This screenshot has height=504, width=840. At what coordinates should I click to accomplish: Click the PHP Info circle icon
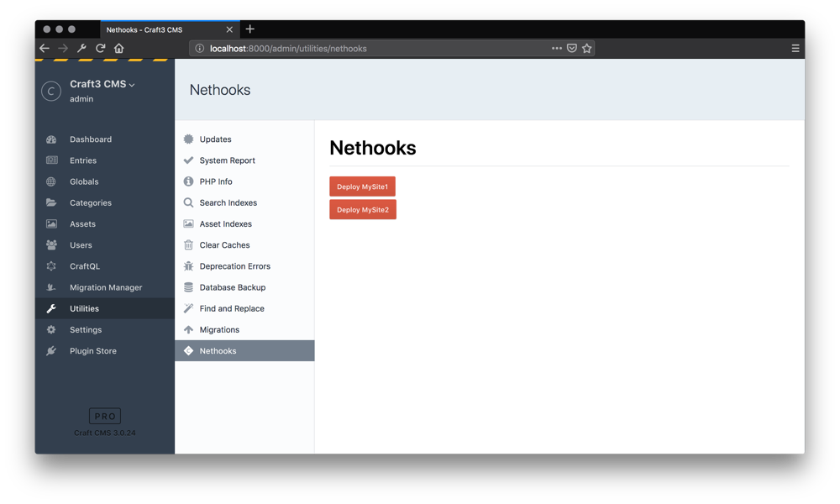pos(188,181)
